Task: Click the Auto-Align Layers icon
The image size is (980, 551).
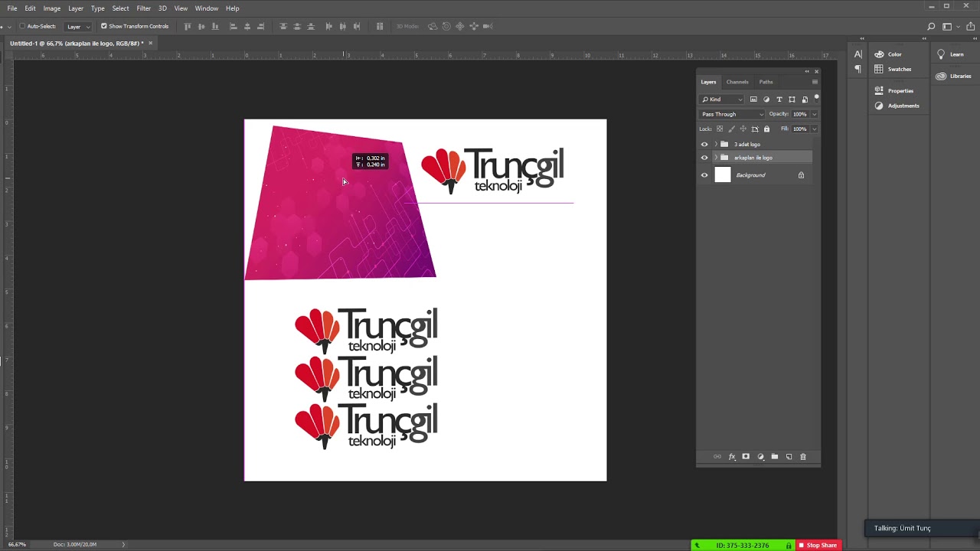Action: 380,26
